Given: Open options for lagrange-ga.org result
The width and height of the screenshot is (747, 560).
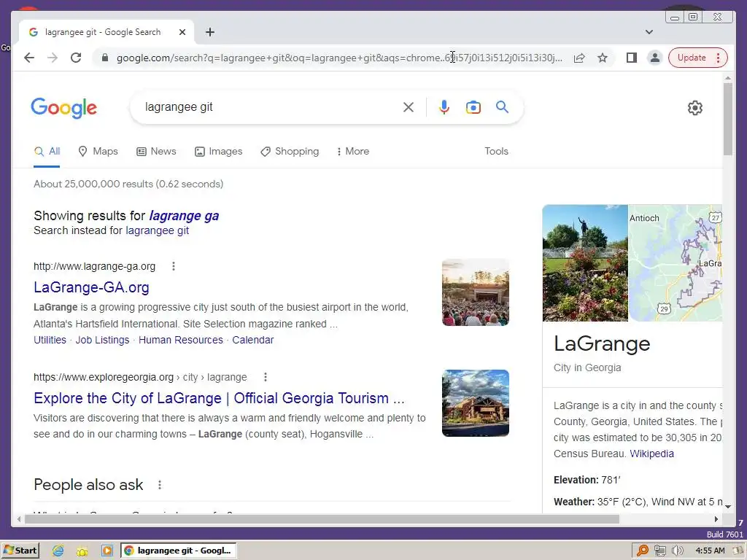Looking at the screenshot, I should pyautogui.click(x=174, y=266).
